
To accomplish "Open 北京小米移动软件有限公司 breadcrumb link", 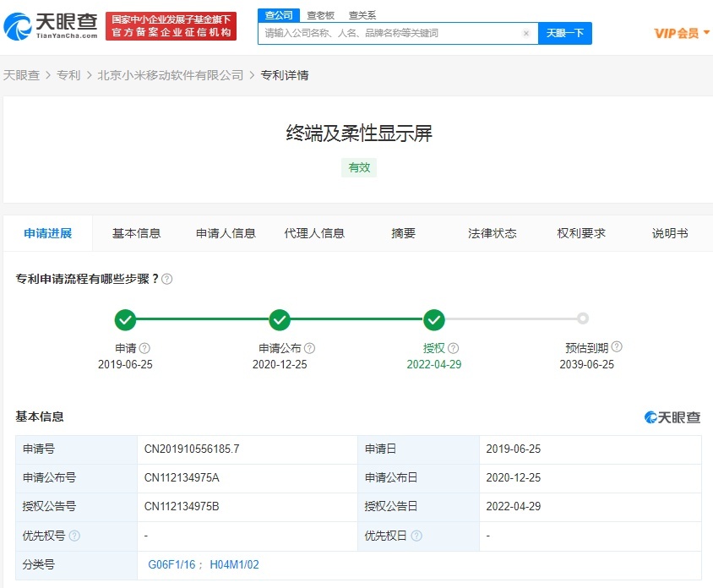I will point(171,75).
